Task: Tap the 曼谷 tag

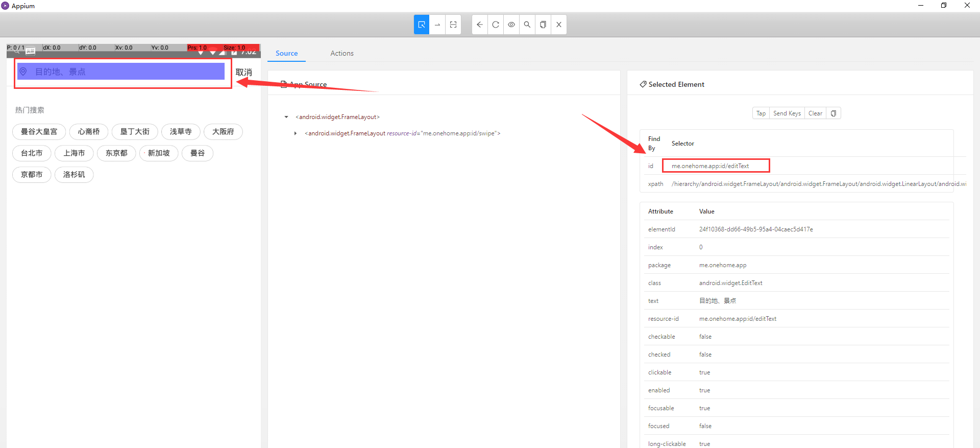Action: click(198, 153)
